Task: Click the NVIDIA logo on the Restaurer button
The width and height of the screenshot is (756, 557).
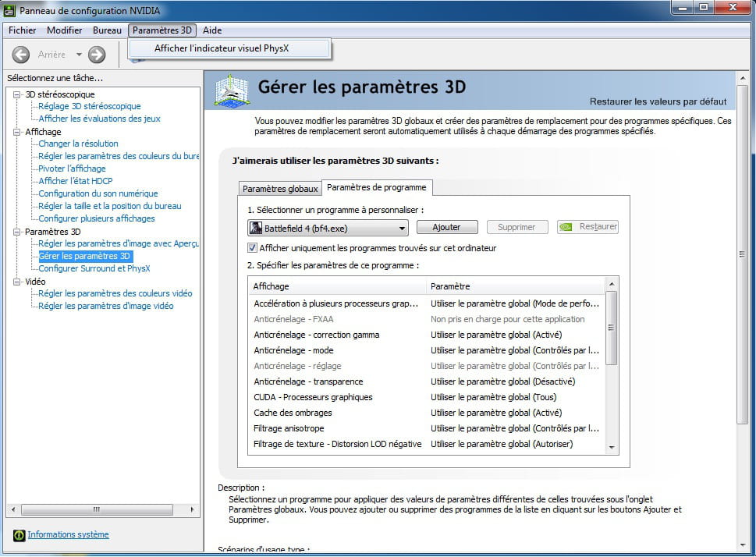Action: (567, 227)
